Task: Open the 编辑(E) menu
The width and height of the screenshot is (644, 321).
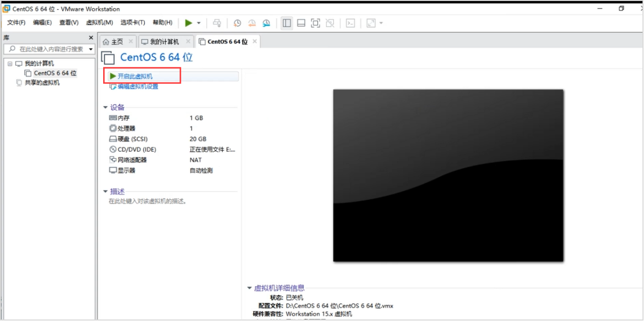Action: click(42, 23)
